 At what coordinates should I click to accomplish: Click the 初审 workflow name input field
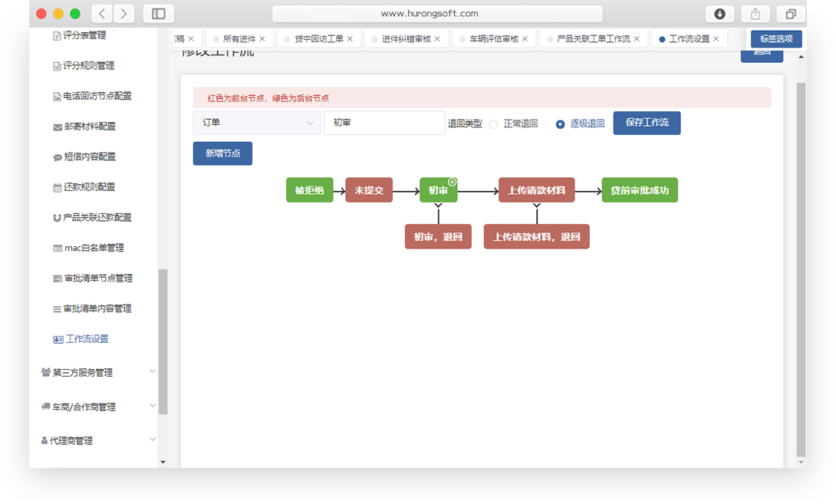tap(384, 123)
